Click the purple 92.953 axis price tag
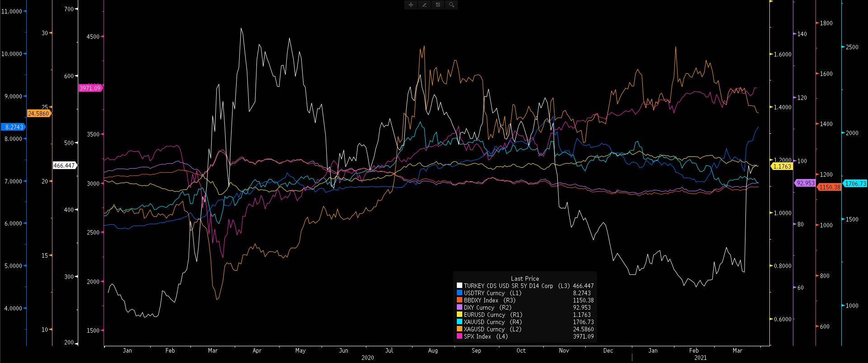868x363 pixels. pos(805,183)
